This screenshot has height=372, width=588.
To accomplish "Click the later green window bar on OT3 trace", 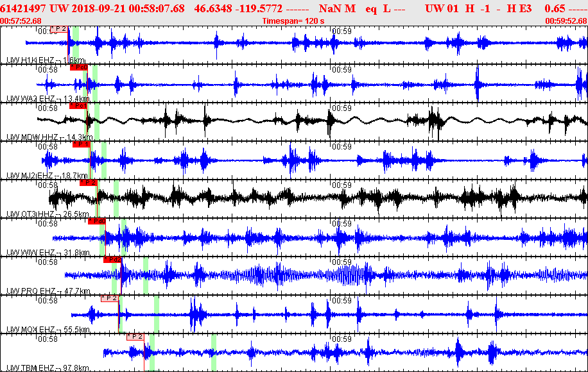I will pos(116,199).
